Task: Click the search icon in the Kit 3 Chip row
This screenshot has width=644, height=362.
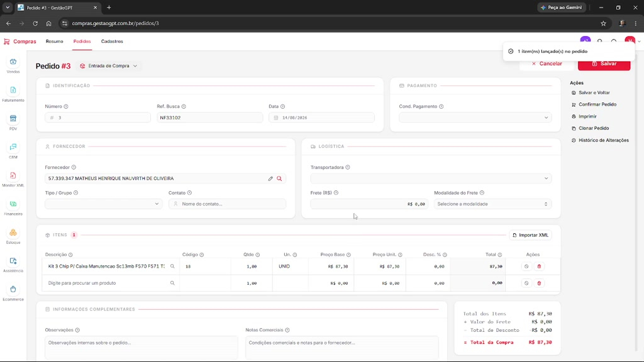Action: point(172,266)
